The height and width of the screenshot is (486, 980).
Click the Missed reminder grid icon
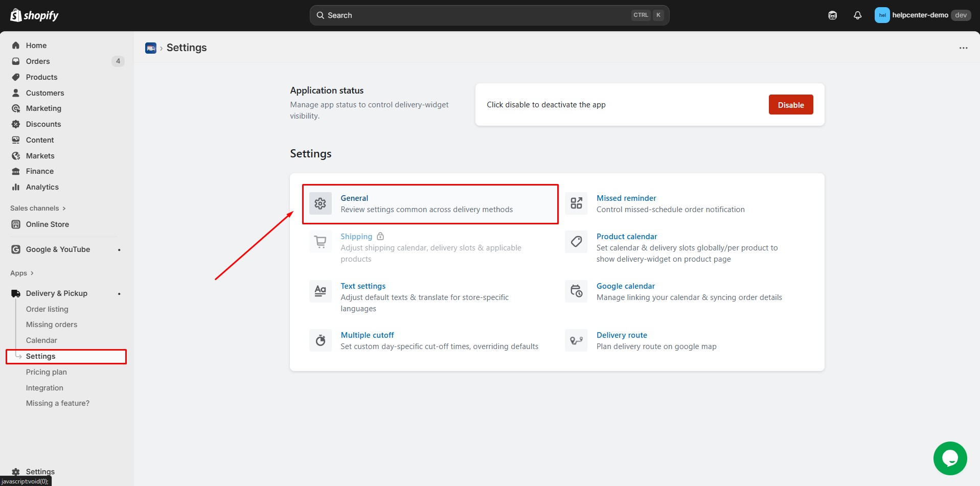pos(576,203)
